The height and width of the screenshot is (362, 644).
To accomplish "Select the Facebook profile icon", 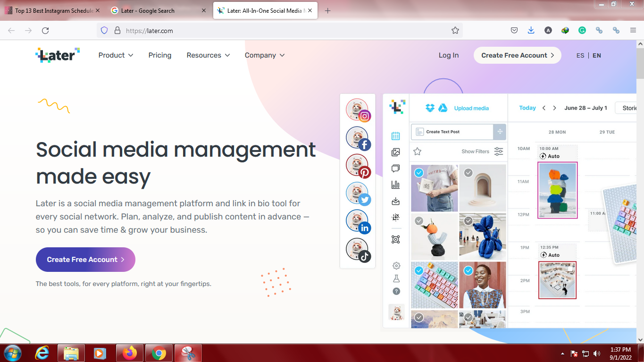I will 358,138.
